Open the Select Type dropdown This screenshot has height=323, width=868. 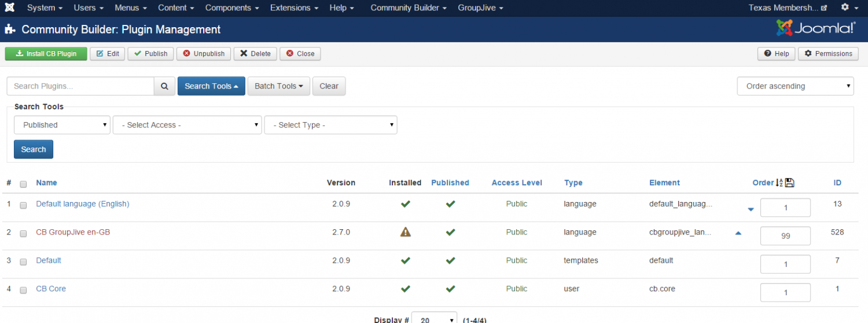[x=331, y=125]
